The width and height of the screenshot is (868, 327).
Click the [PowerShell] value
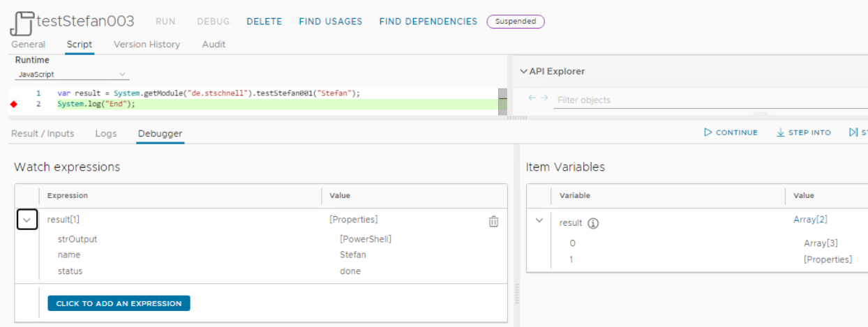[x=366, y=239]
